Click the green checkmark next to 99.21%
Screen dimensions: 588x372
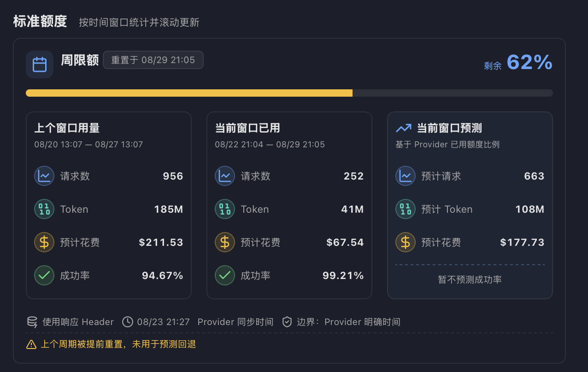(225, 275)
